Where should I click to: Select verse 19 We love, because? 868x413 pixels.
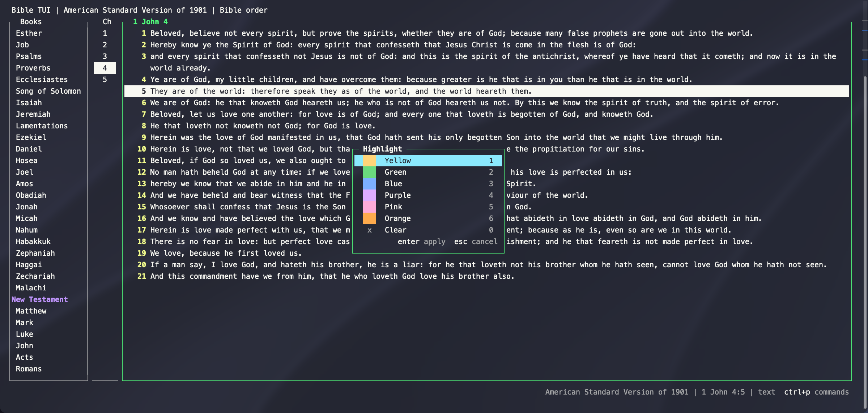tap(487, 253)
